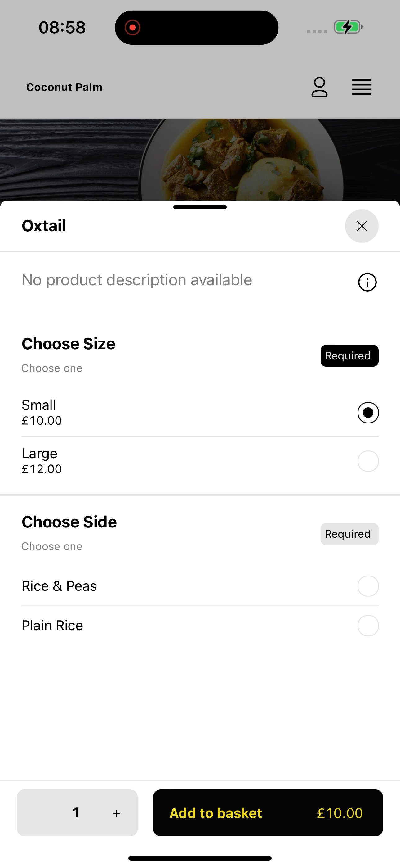Select the Small size radio button
This screenshot has height=868, width=400.
pos(368,413)
